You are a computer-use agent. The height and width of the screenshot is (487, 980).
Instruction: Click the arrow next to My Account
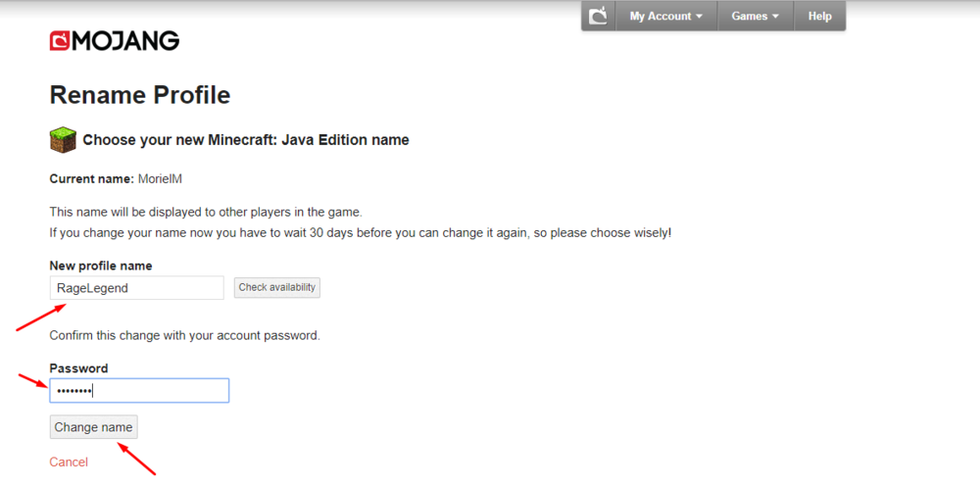[x=700, y=17]
